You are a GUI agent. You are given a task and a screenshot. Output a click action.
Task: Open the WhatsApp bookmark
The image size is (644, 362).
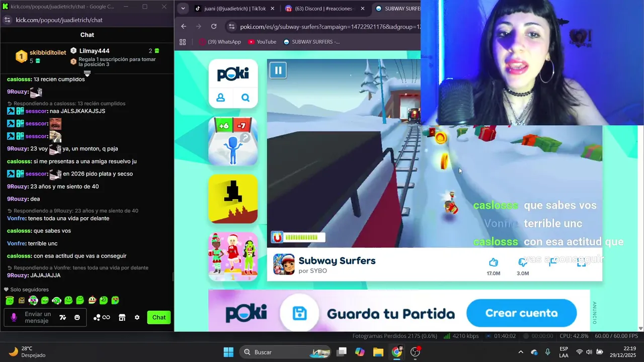tap(220, 42)
